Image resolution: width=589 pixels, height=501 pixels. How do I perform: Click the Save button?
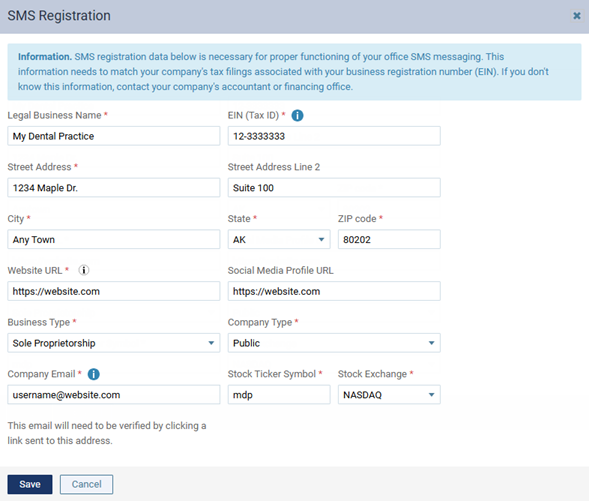click(x=30, y=484)
